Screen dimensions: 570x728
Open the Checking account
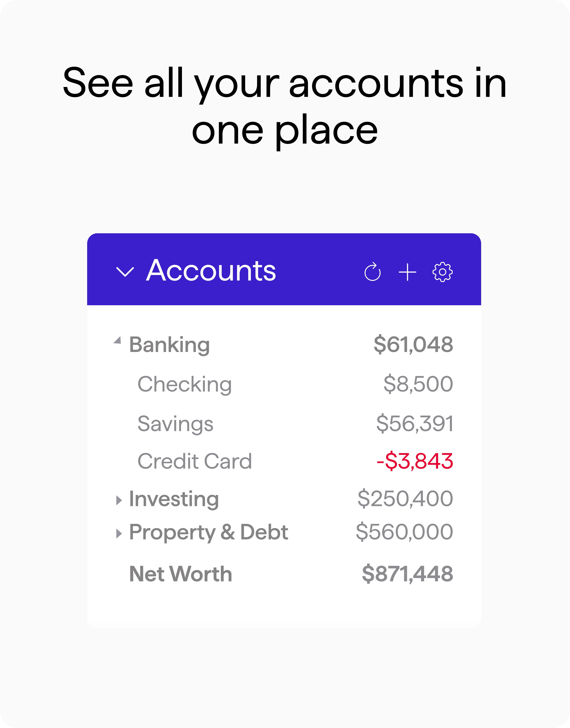tap(185, 384)
